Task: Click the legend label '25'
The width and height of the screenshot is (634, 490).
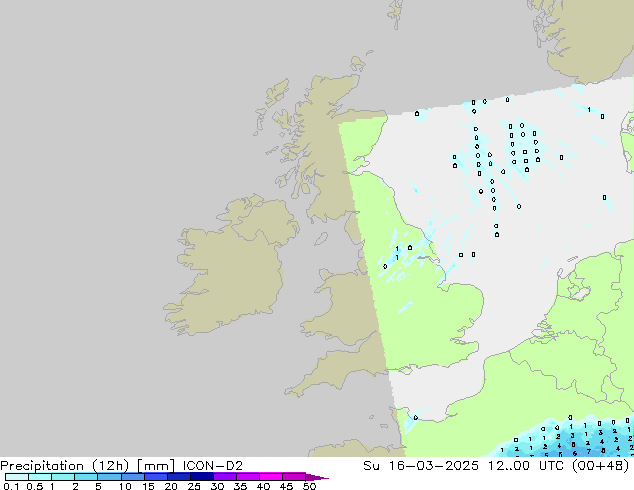Action: 194,486
